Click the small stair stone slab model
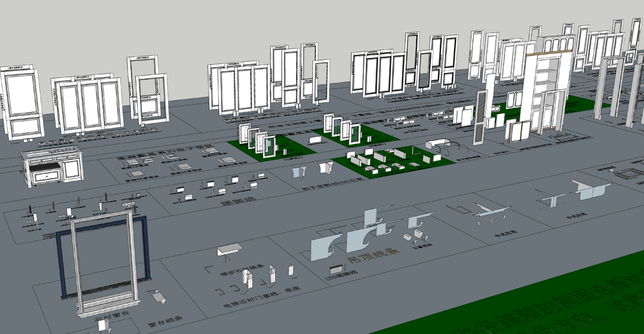The width and height of the screenshot is (644, 334). (229, 248)
